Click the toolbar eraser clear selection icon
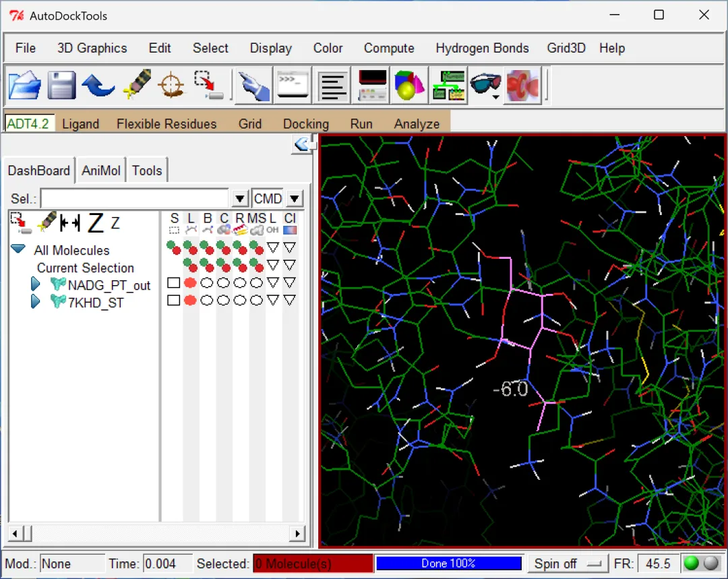The width and height of the screenshot is (728, 579). 137,84
